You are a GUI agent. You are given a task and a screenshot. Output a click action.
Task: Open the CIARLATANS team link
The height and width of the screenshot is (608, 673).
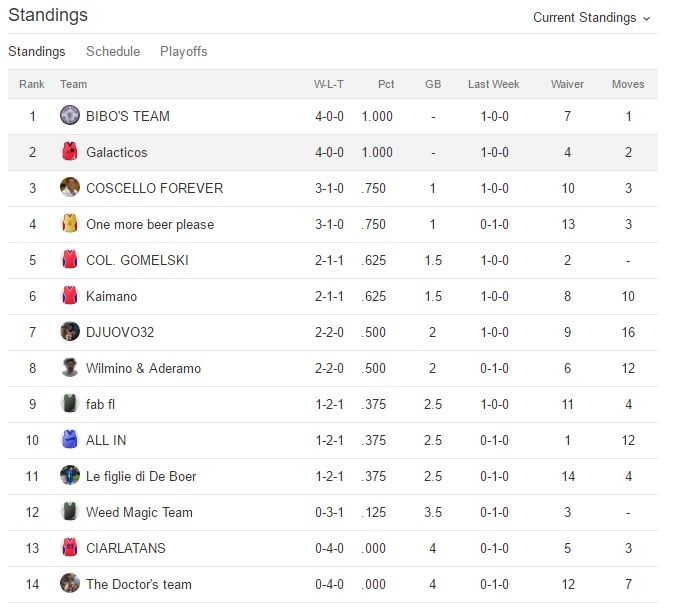126,548
